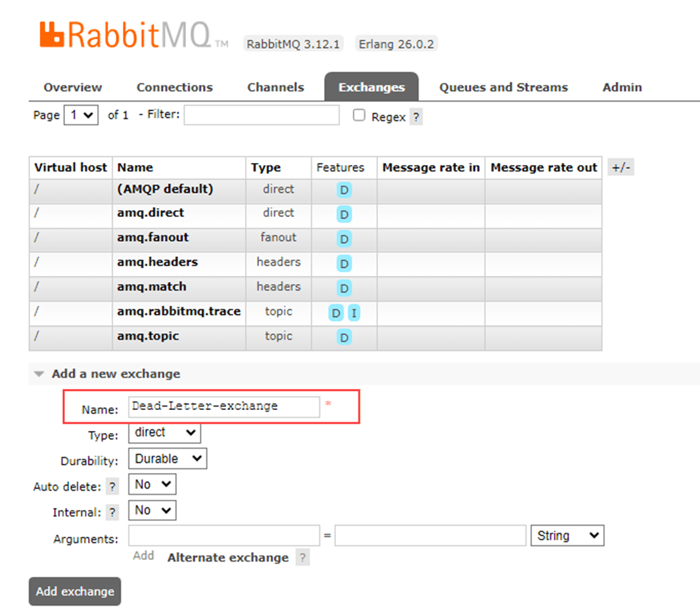Enable the Regex filter checkbox
Image resolution: width=700 pixels, height=613 pixels.
(x=359, y=115)
